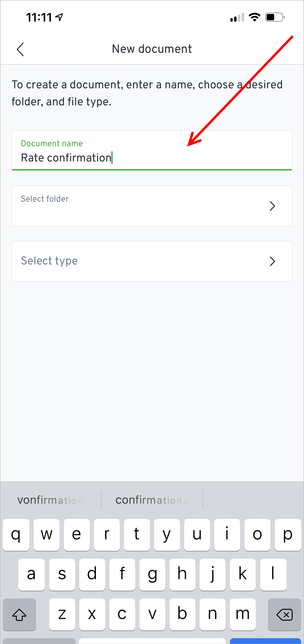
Task: Select the vonfirmation autocomplete suggestion
Action: (x=50, y=500)
